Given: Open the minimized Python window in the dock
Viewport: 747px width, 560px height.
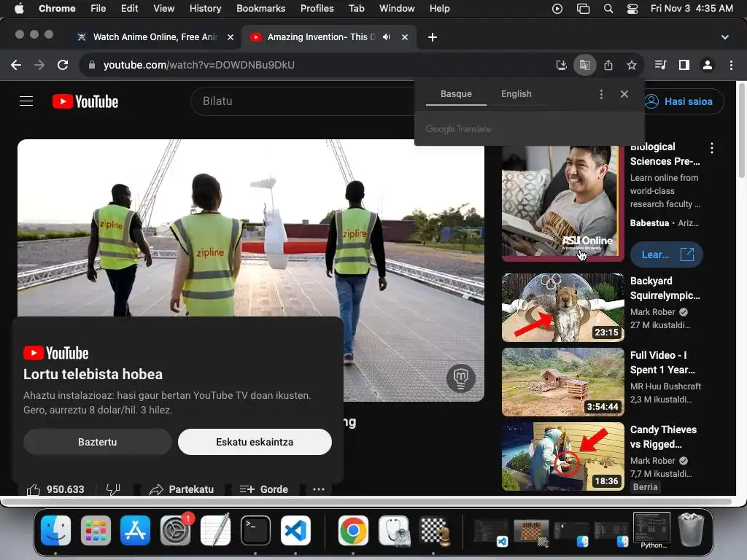Looking at the screenshot, I should [651, 529].
